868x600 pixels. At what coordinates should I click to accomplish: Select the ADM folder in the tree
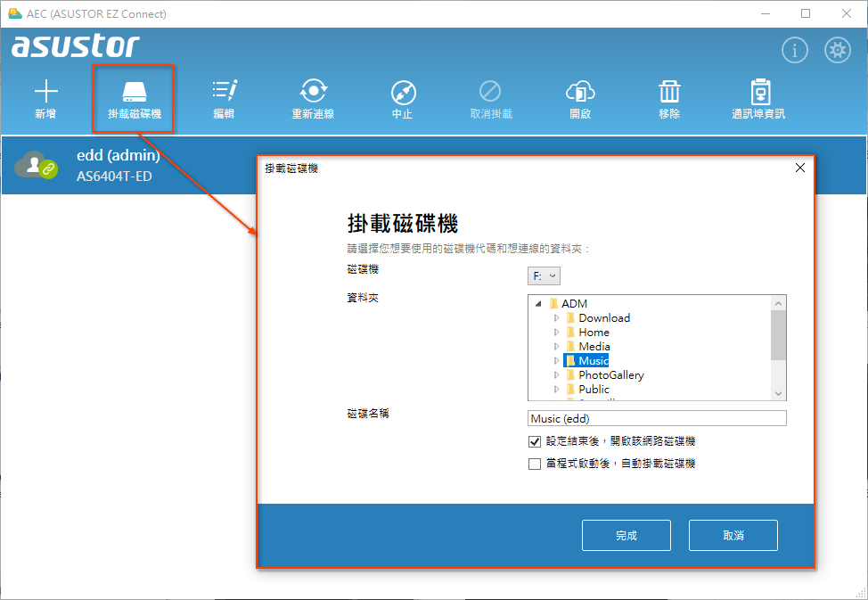(569, 304)
